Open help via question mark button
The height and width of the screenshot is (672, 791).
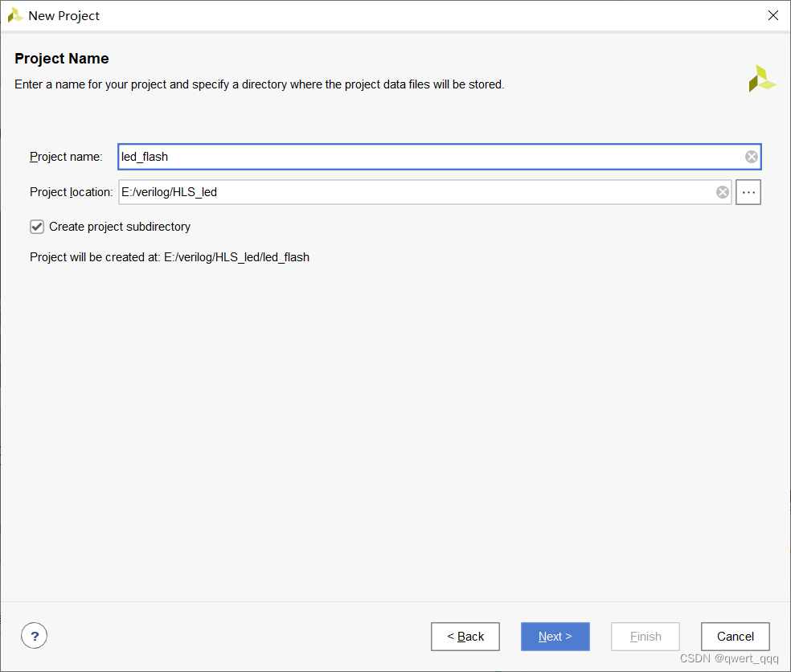(35, 636)
